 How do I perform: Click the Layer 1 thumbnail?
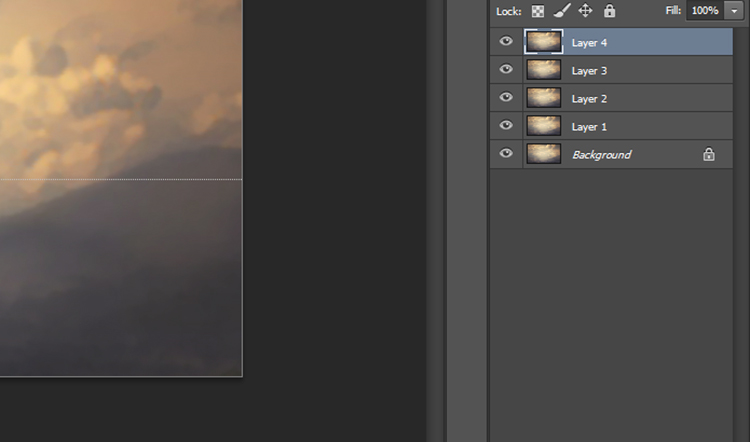(544, 126)
